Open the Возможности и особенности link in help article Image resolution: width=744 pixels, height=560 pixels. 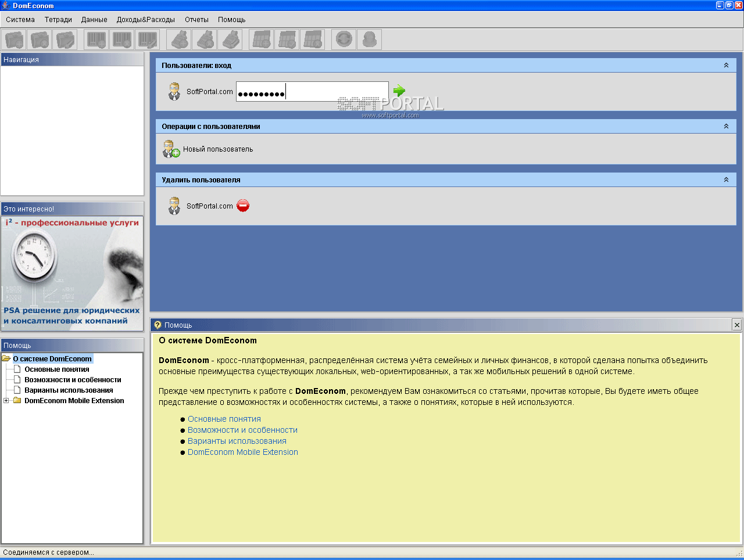(x=242, y=430)
